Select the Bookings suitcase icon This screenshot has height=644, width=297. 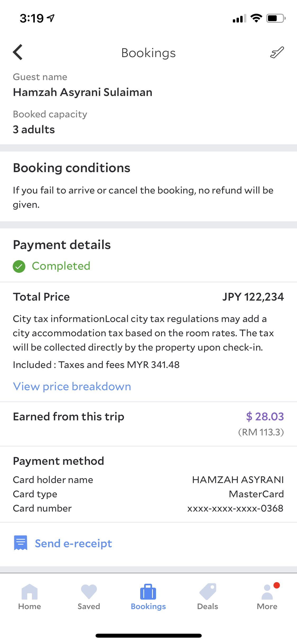pyautogui.click(x=148, y=592)
